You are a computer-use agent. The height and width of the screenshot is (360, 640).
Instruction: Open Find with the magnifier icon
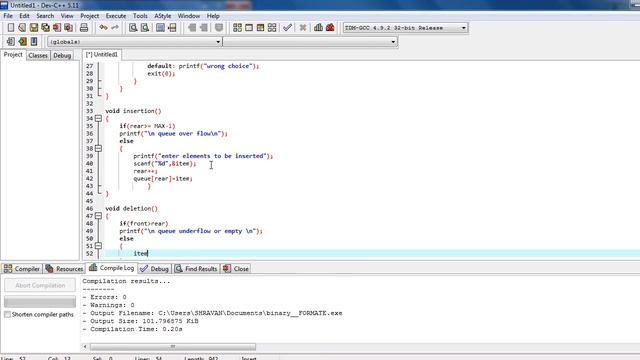(133, 28)
